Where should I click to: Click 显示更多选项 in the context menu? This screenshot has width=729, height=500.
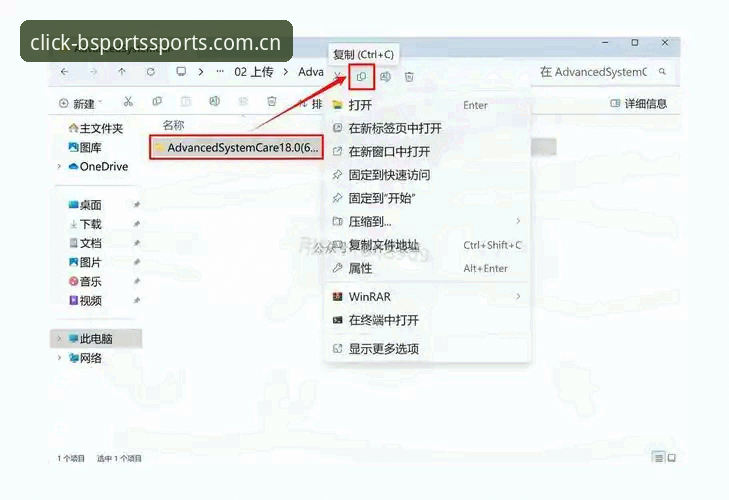(428, 348)
